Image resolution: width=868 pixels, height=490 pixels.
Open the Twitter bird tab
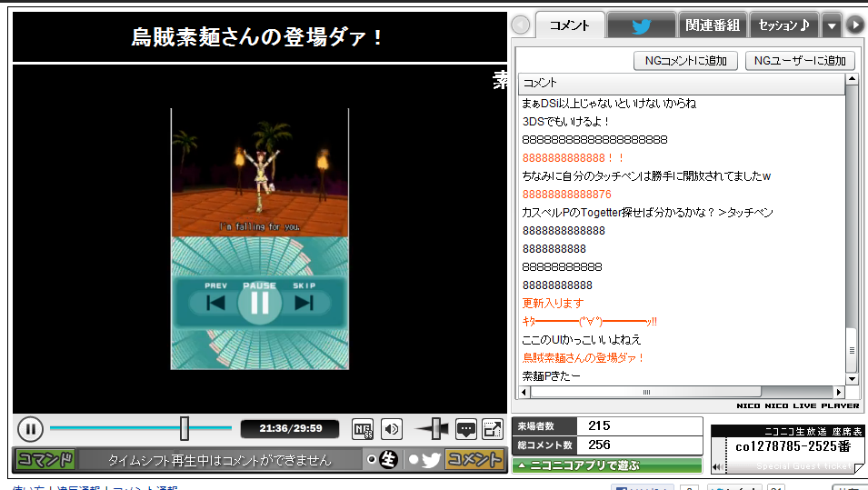pyautogui.click(x=642, y=26)
